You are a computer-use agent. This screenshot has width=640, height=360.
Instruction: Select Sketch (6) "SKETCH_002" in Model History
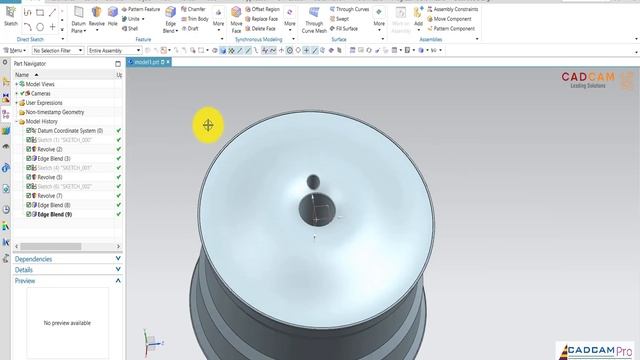tap(64, 187)
